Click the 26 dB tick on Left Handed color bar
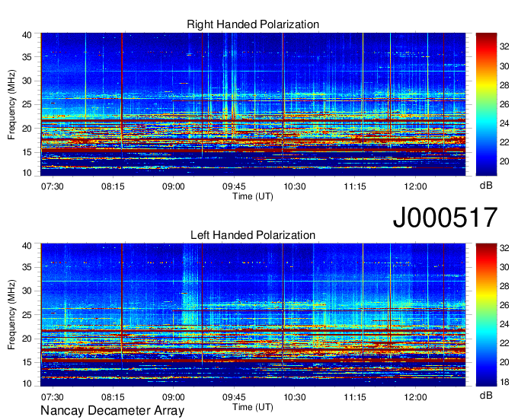The image size is (518, 420). [x=504, y=305]
